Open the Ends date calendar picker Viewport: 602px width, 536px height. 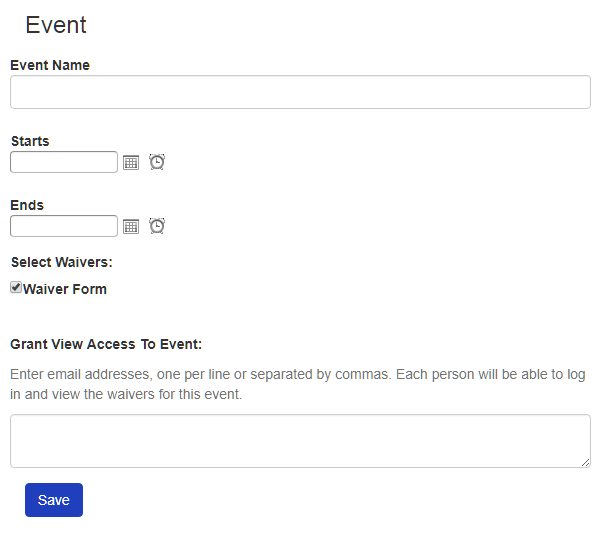tap(131, 226)
